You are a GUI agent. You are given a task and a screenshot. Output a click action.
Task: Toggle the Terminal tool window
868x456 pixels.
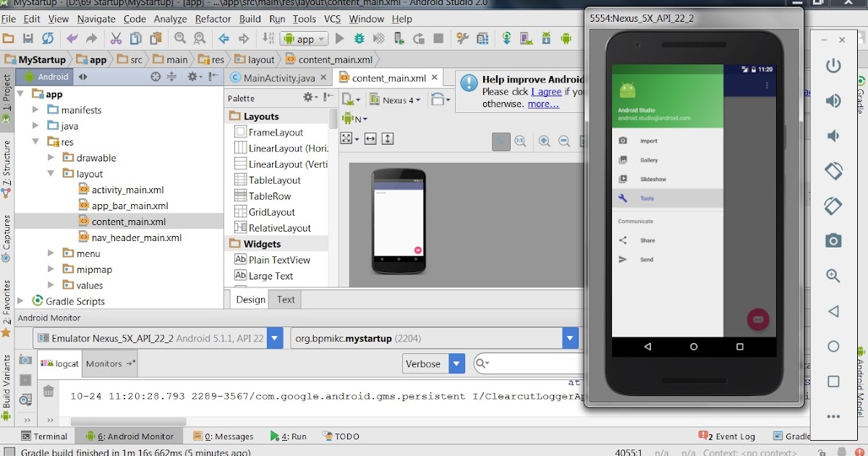click(x=45, y=436)
